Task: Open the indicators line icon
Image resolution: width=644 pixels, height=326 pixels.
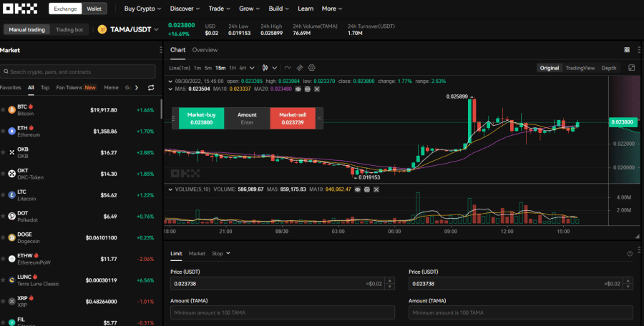Action: click(x=288, y=67)
